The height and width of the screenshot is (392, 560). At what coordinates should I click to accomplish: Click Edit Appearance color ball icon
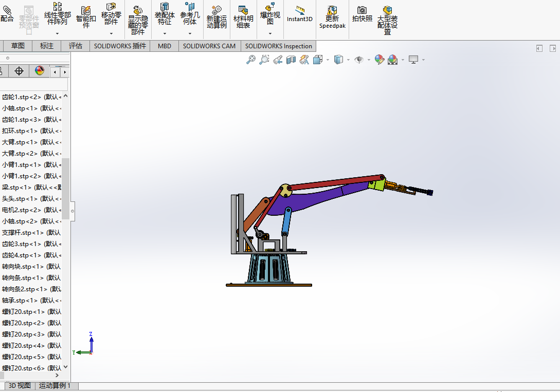point(380,60)
